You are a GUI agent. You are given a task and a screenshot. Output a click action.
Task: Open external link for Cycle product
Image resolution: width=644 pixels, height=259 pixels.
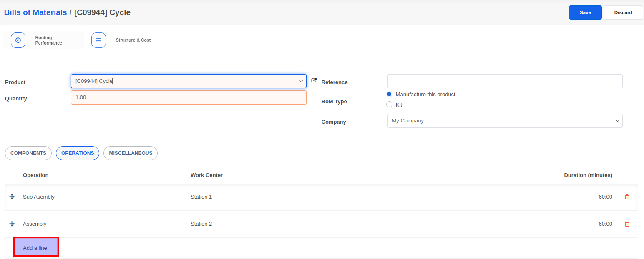coord(314,81)
